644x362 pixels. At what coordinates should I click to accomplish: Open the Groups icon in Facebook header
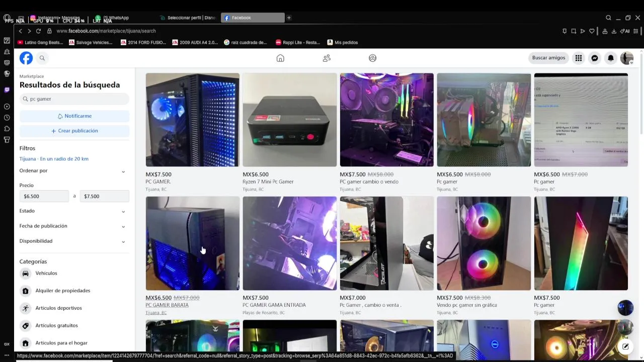(x=372, y=58)
